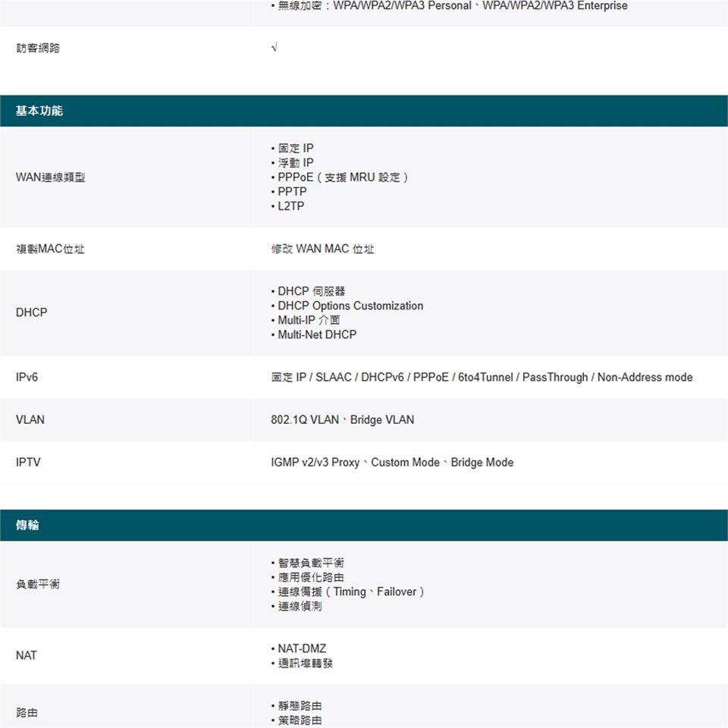Click the 浮動 IP list item

(x=295, y=163)
